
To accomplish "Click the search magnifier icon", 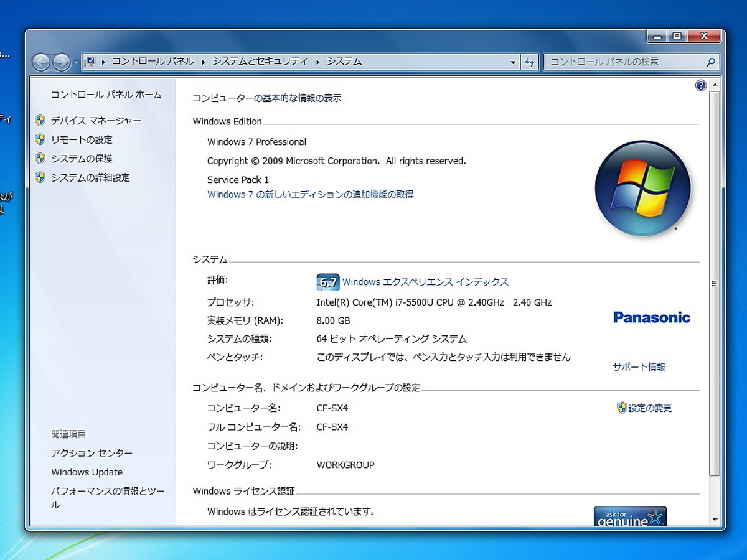I will coord(710,62).
